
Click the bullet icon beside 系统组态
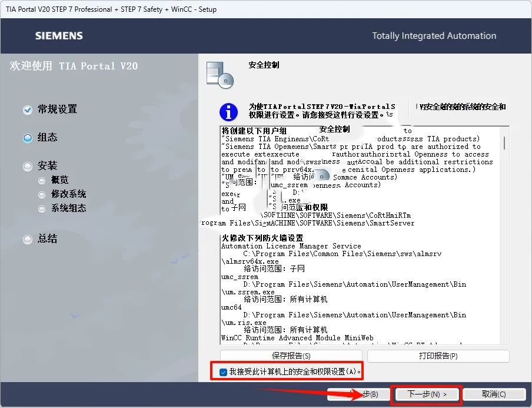click(42, 208)
